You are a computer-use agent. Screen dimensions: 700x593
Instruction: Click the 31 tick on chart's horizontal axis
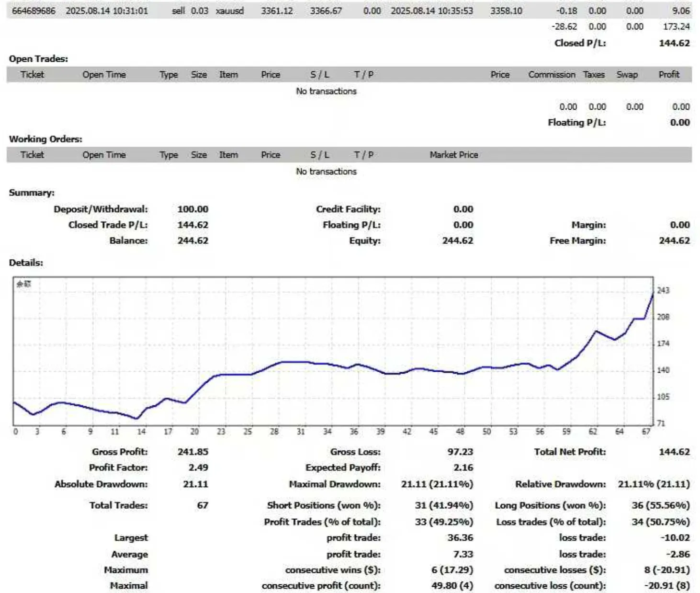coord(301,432)
